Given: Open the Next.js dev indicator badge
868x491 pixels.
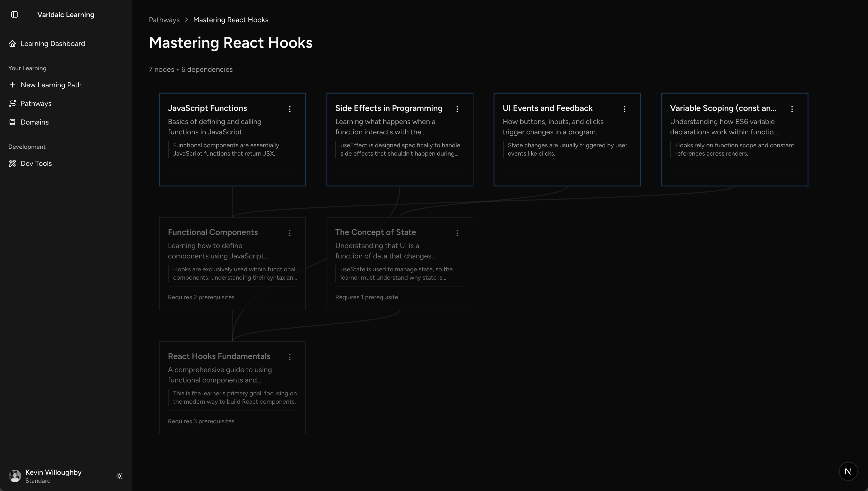Looking at the screenshot, I should 848,471.
